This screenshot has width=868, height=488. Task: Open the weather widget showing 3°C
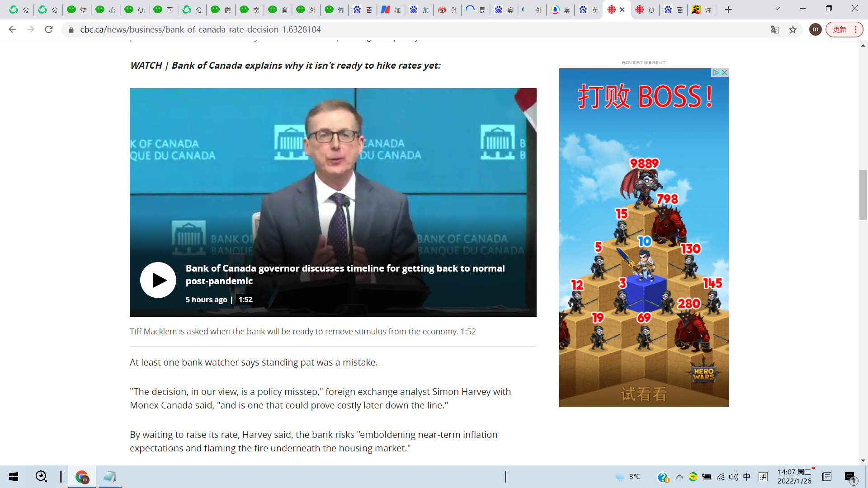pyautogui.click(x=628, y=477)
